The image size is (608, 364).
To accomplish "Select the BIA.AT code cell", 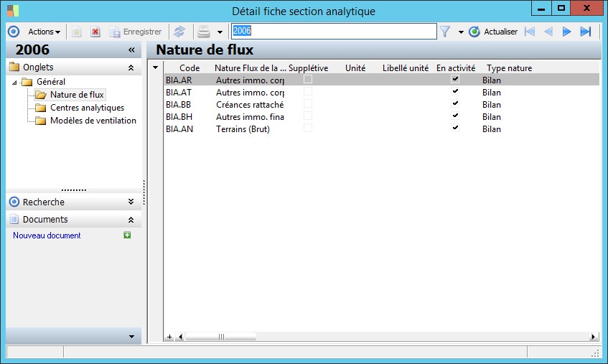I will pyautogui.click(x=179, y=93).
